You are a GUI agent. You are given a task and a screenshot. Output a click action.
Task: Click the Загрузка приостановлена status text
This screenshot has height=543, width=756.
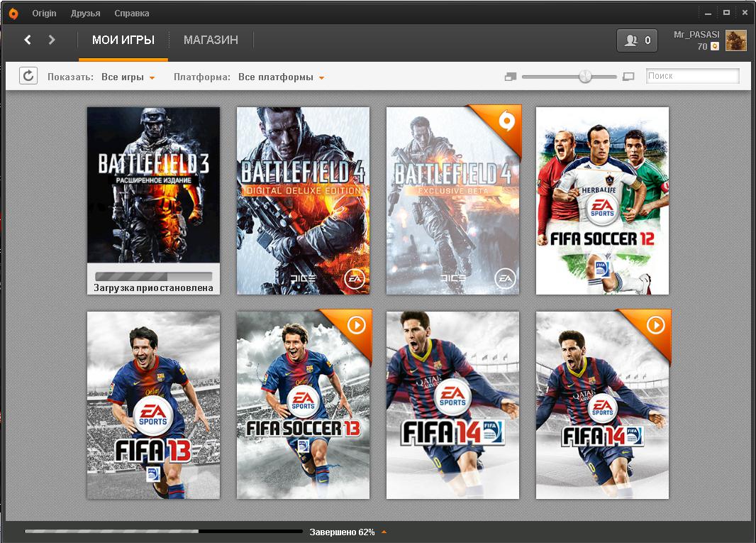point(153,287)
